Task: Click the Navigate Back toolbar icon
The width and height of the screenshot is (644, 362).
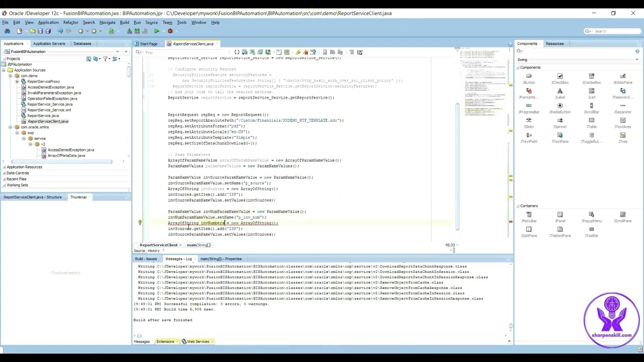Action: [x=80, y=31]
